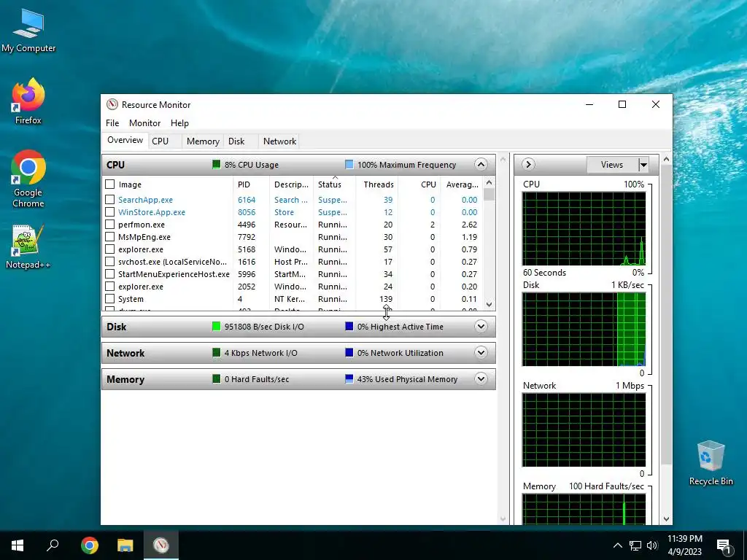Click Highest Active Time blue indicator
Image resolution: width=747 pixels, height=560 pixels.
click(349, 326)
